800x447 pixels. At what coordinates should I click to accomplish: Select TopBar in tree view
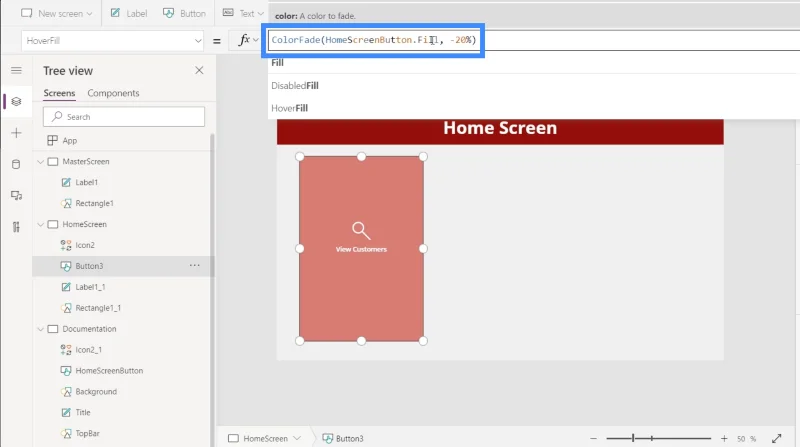(x=87, y=433)
